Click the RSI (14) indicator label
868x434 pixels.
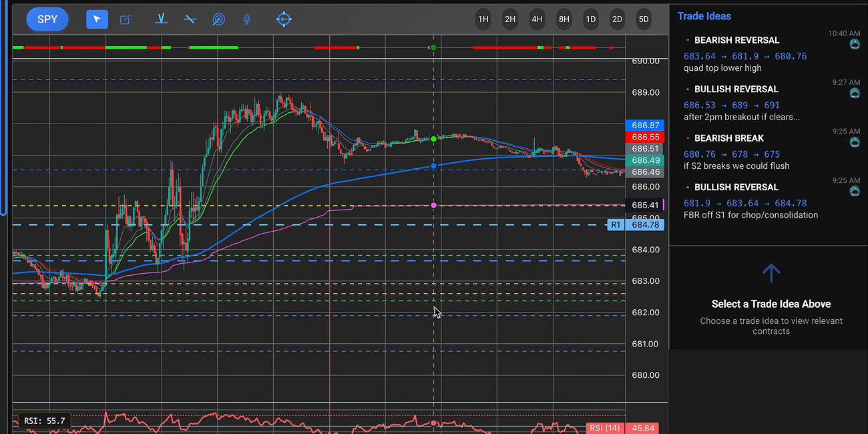[x=606, y=428]
